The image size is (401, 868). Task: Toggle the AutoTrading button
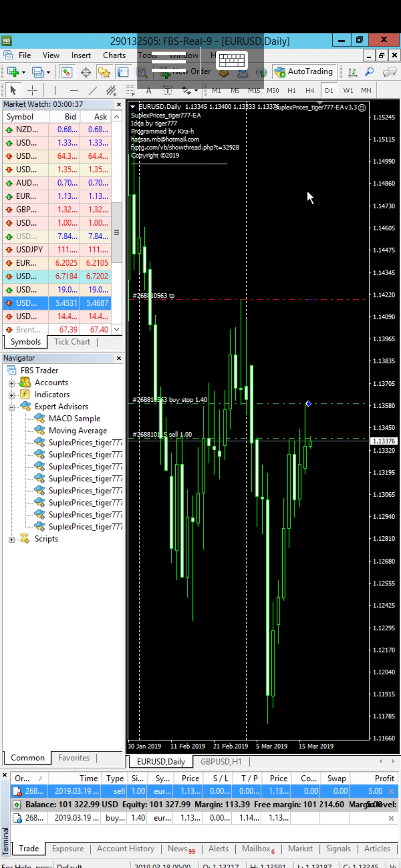(304, 72)
